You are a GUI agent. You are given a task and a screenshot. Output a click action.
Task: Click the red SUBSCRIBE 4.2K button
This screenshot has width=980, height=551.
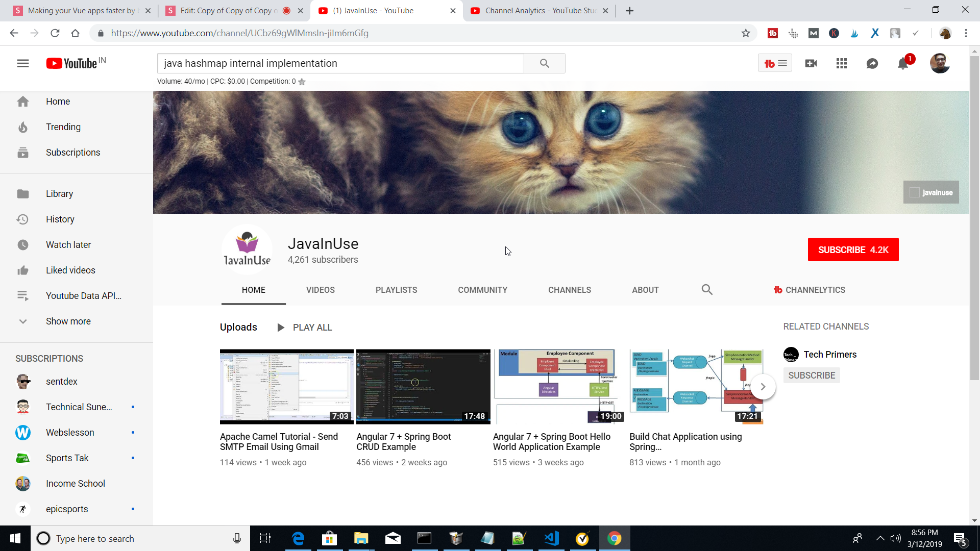point(853,249)
